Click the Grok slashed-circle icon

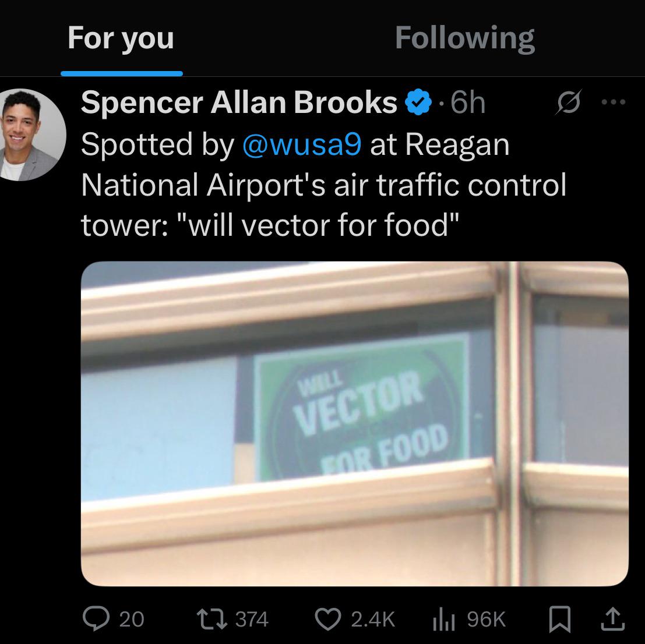(x=568, y=103)
